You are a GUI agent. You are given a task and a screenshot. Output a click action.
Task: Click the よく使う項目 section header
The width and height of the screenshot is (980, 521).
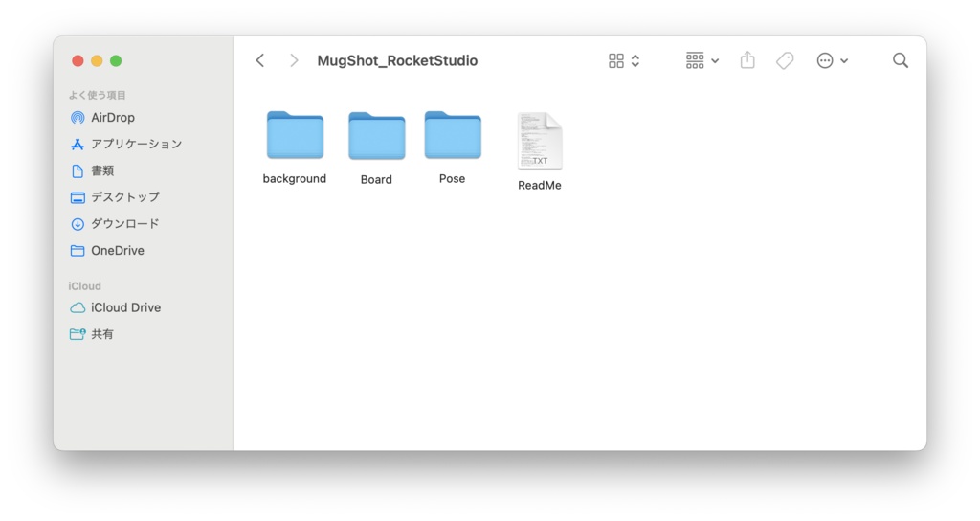[97, 95]
